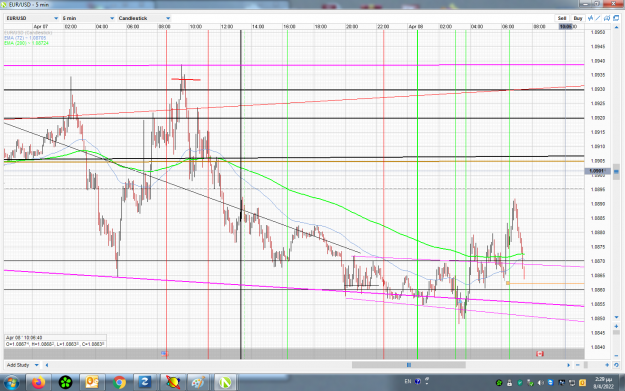Click the vertical scroll up arrow
Image resolution: width=625 pixels, height=391 pixels.
pos(616,27)
